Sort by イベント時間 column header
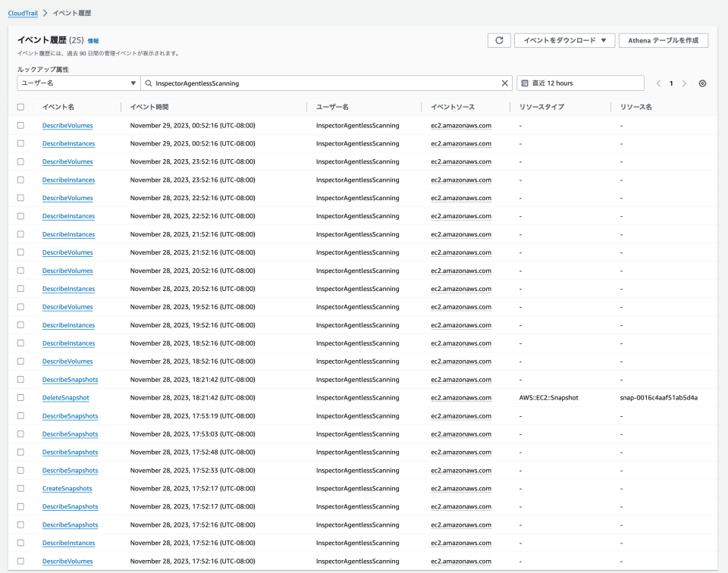728x573 pixels. point(149,107)
